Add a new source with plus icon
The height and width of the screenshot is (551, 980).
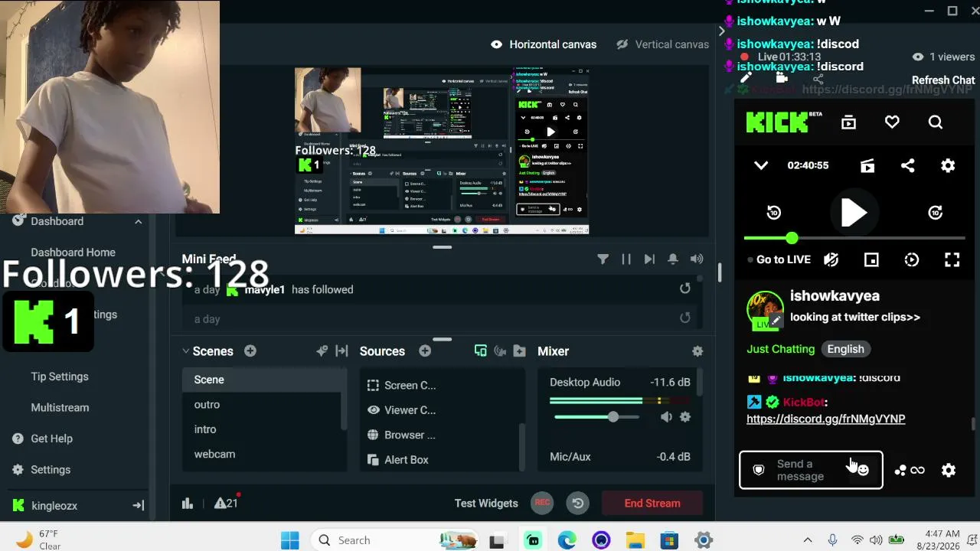(x=425, y=351)
